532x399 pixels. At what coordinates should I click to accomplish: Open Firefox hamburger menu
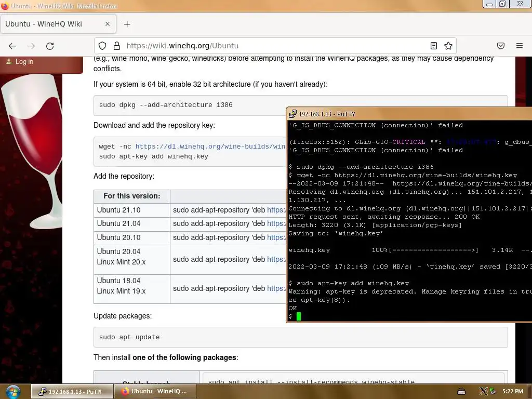(x=520, y=46)
